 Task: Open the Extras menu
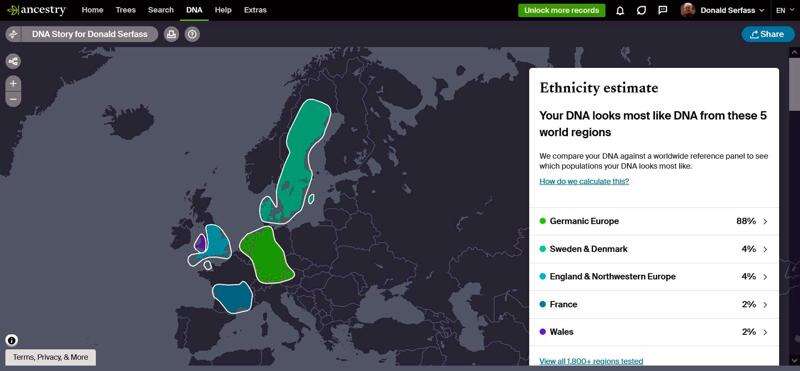255,10
